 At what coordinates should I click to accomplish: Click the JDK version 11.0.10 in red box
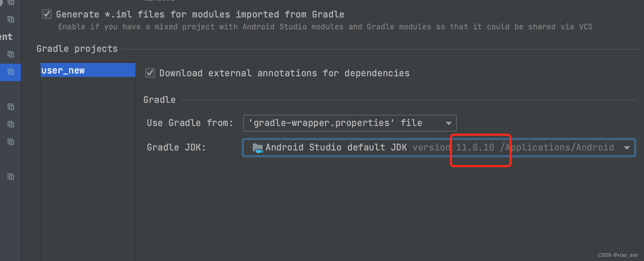[475, 147]
